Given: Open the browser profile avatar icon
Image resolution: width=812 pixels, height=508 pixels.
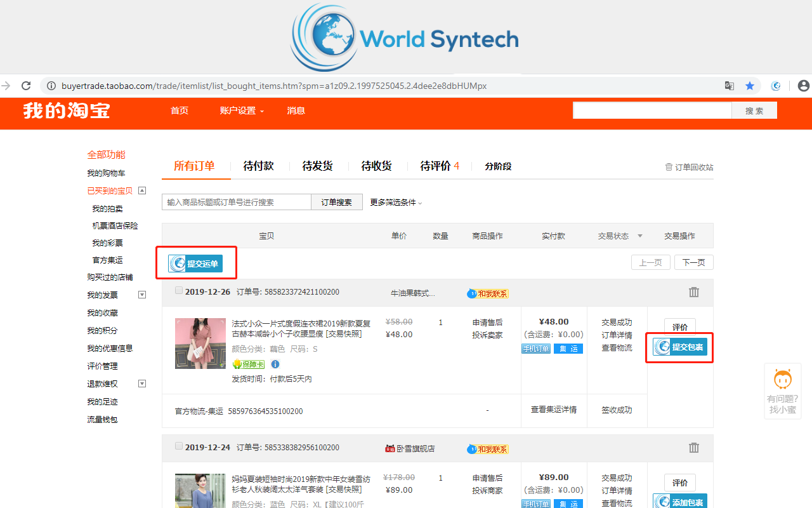Looking at the screenshot, I should click(804, 86).
